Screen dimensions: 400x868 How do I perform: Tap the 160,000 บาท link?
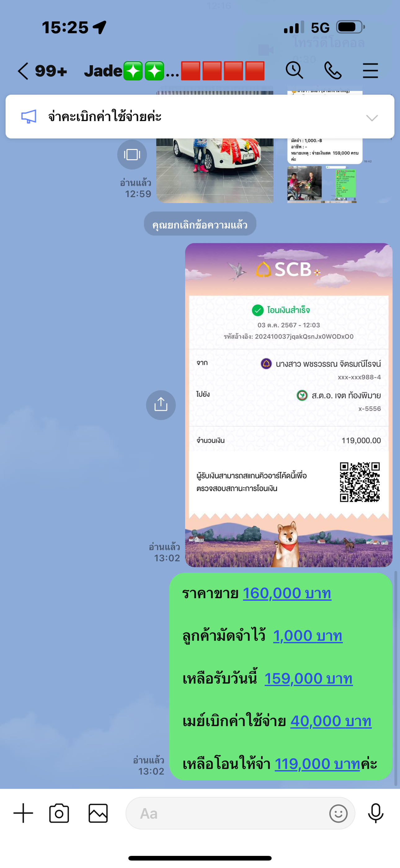[x=287, y=593]
